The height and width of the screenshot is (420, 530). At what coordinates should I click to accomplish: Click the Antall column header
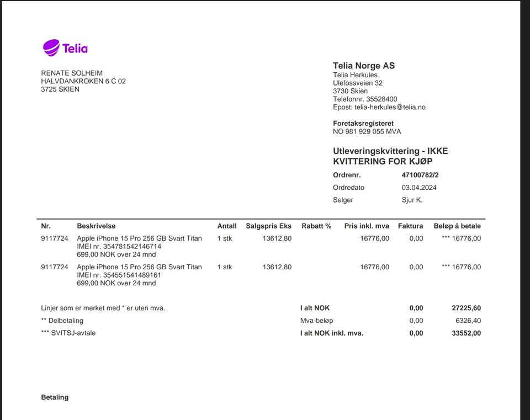pyautogui.click(x=227, y=226)
